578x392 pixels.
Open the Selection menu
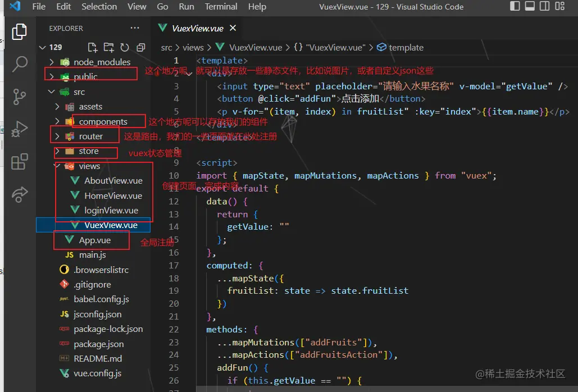click(x=99, y=7)
